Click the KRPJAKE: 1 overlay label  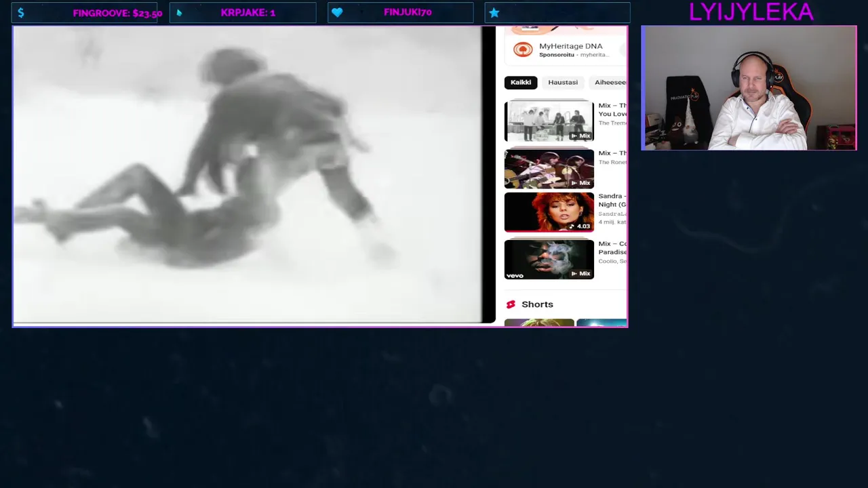click(248, 12)
